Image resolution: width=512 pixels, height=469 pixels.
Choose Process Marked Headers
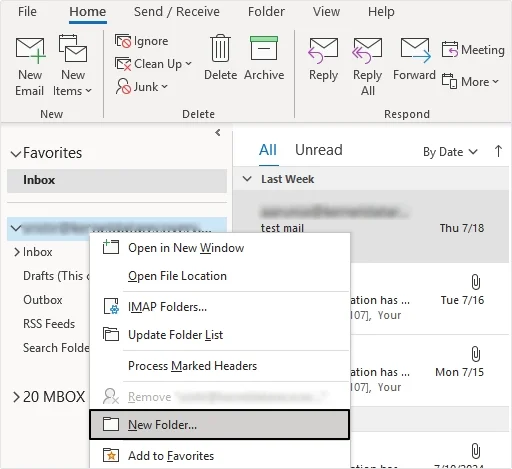tap(220, 366)
